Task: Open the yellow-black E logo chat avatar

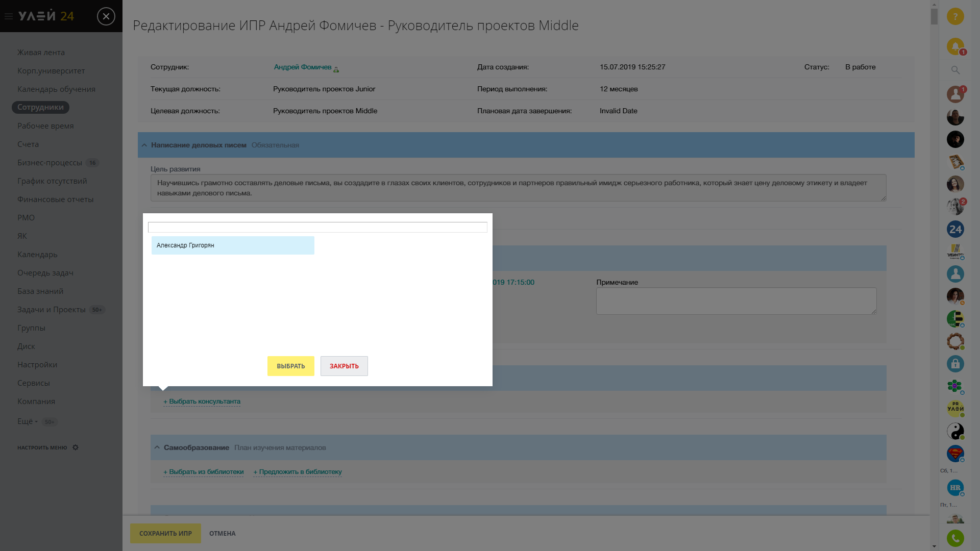Action: click(955, 319)
